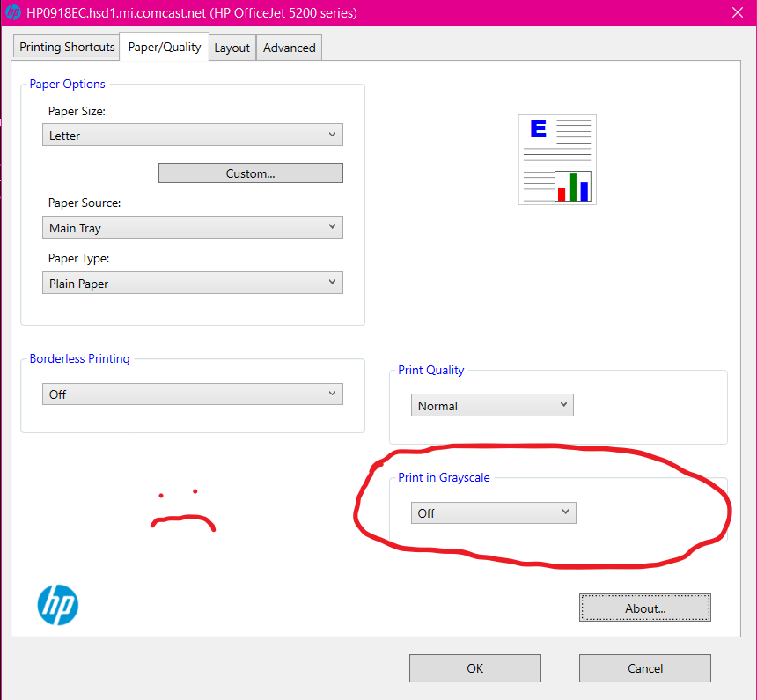
Task: Click the Paper Type: label
Action: pos(78,259)
